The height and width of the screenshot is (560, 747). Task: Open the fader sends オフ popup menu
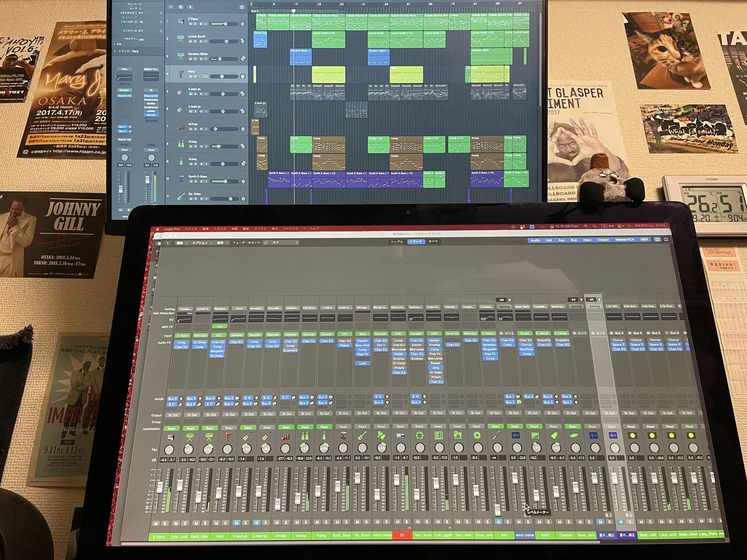pyautogui.click(x=285, y=243)
